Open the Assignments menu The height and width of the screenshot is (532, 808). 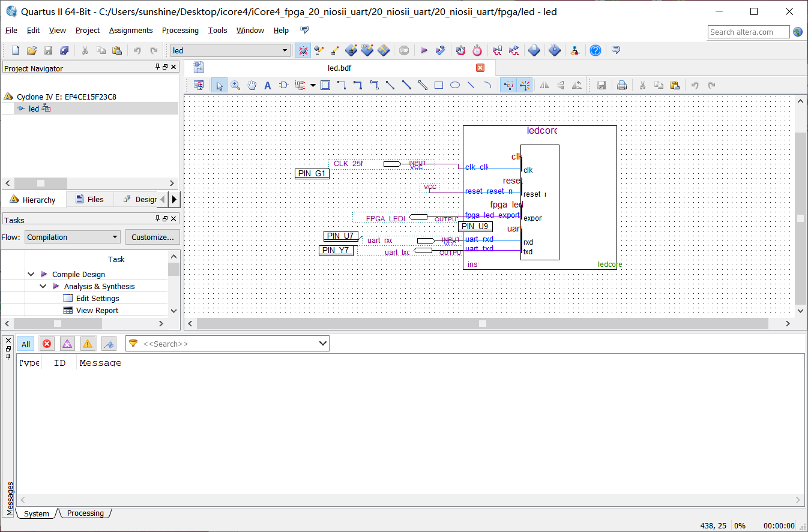coord(131,30)
